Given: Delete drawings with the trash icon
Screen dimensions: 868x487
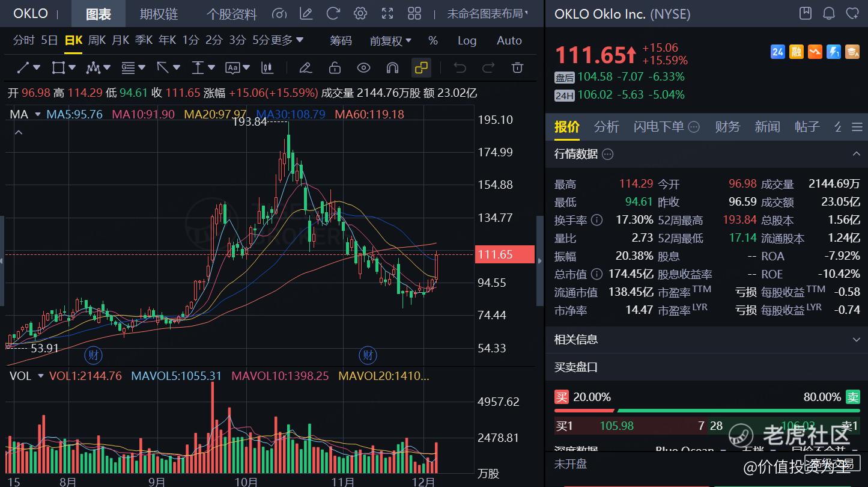Looking at the screenshot, I should pos(517,68).
